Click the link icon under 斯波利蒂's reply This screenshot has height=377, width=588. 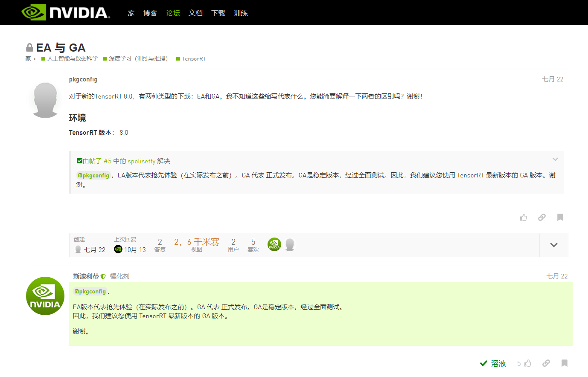click(546, 363)
